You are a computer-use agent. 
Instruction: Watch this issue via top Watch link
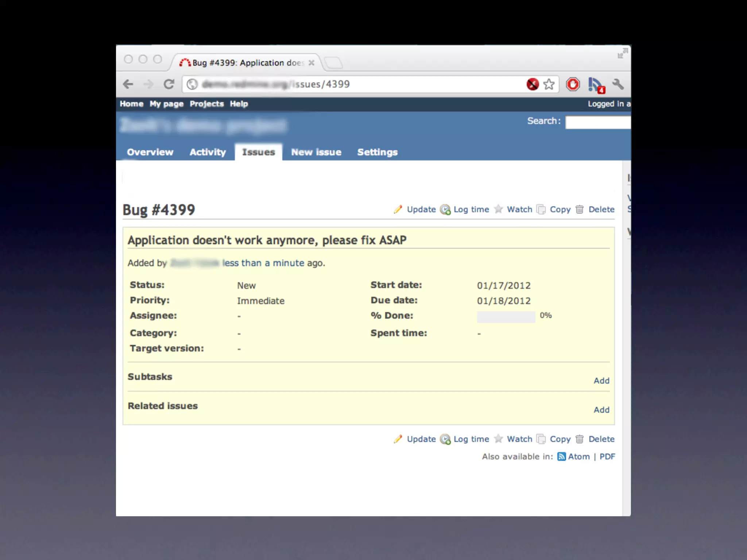click(519, 209)
